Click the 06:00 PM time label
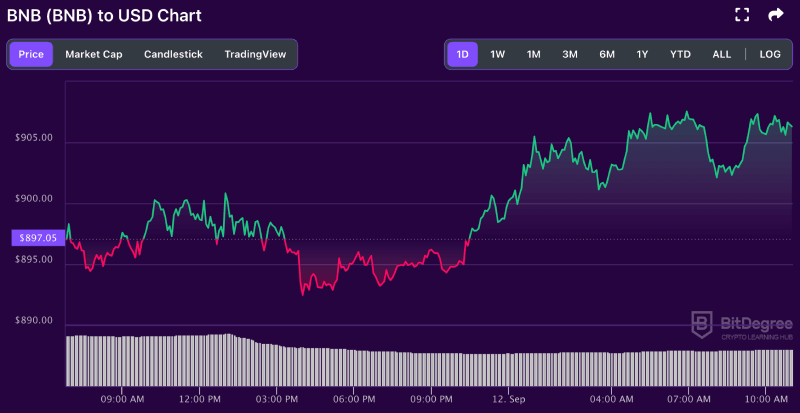The width and height of the screenshot is (800, 413). tap(354, 397)
